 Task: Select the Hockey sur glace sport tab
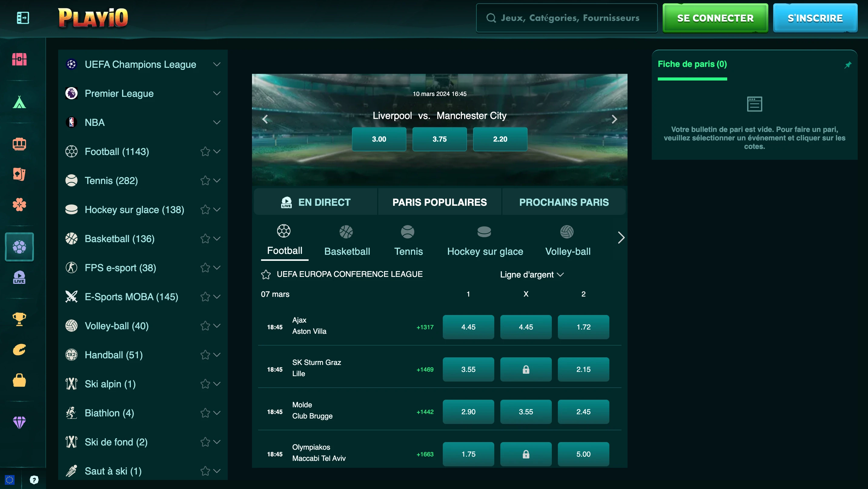485,241
